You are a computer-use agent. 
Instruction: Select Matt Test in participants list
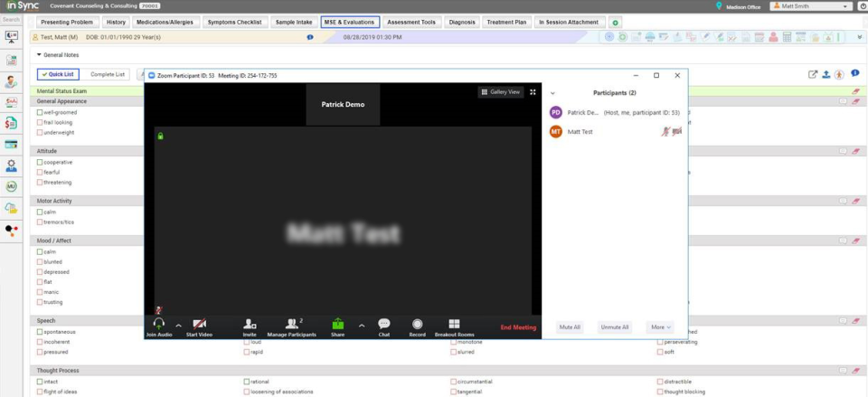[615, 132]
